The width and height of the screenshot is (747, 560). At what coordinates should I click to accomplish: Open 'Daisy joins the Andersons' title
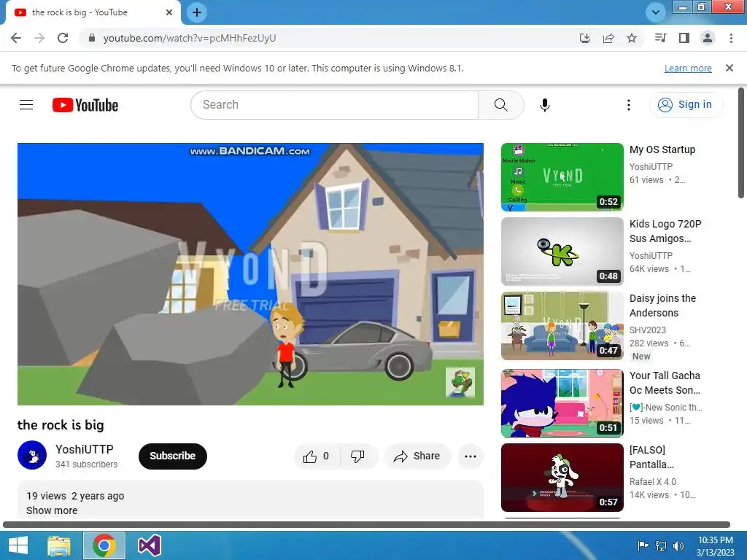click(662, 306)
